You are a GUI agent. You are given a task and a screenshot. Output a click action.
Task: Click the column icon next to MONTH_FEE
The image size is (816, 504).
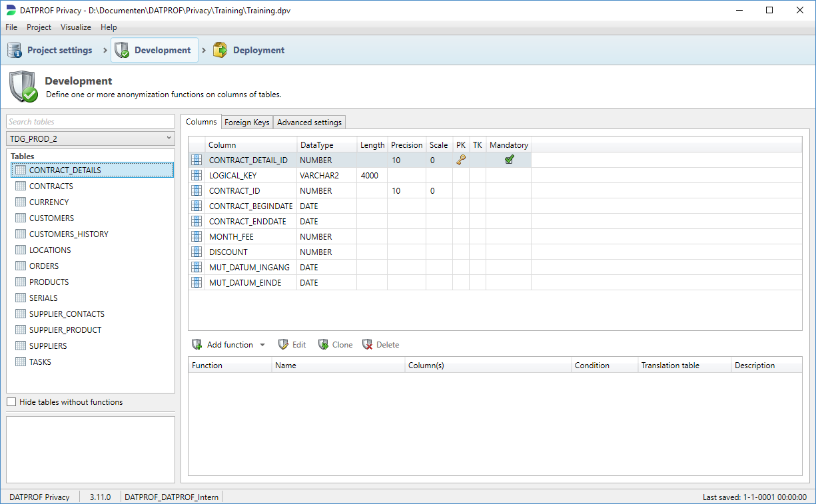(197, 237)
